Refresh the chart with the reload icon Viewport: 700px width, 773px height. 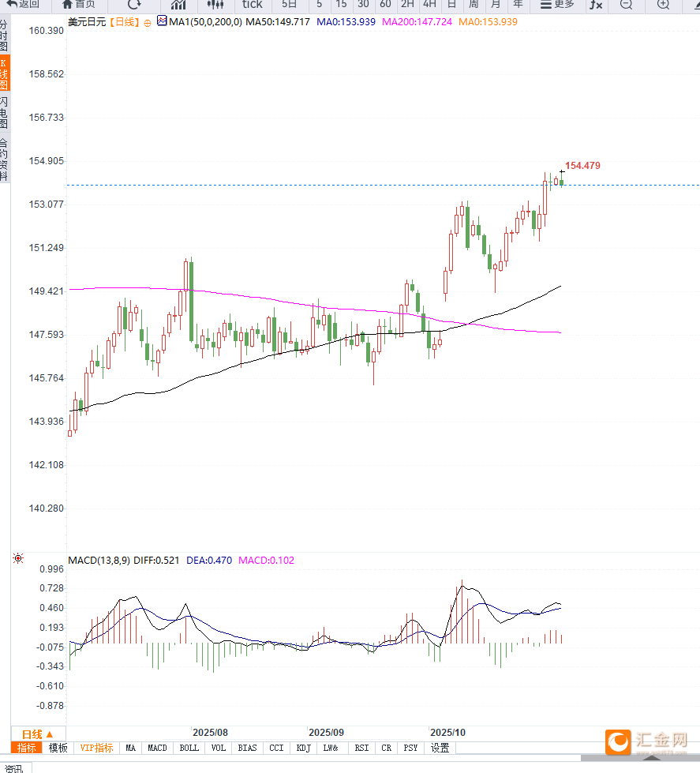134,5
